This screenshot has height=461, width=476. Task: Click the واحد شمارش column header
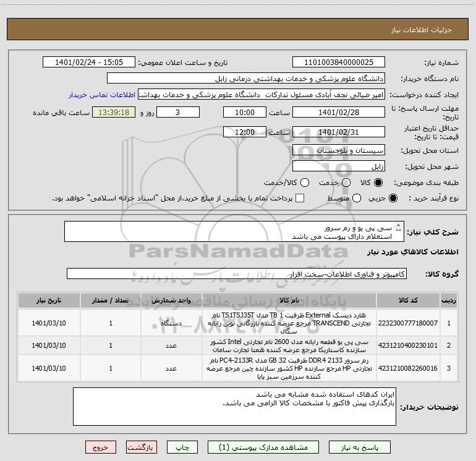(171, 300)
